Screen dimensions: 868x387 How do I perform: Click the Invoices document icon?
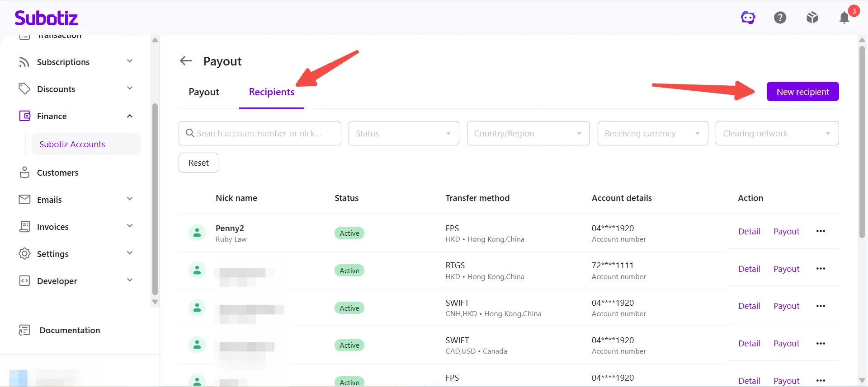(x=24, y=226)
